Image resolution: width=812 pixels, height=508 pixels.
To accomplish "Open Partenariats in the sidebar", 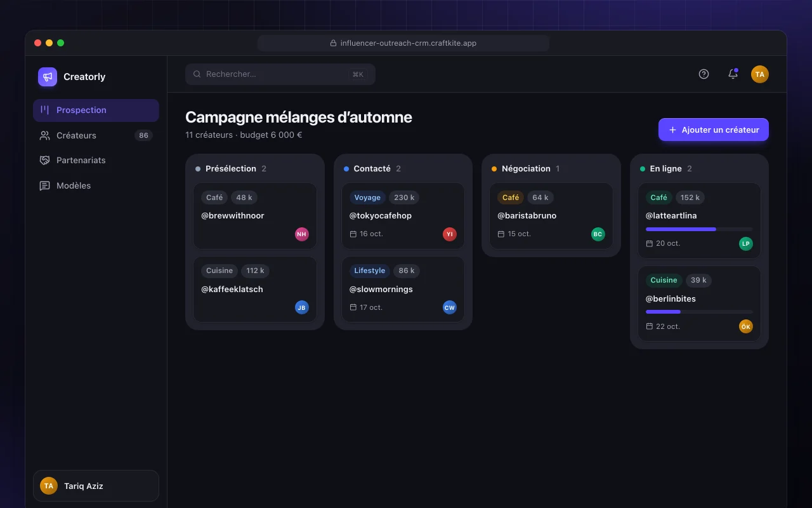I will pyautogui.click(x=96, y=161).
